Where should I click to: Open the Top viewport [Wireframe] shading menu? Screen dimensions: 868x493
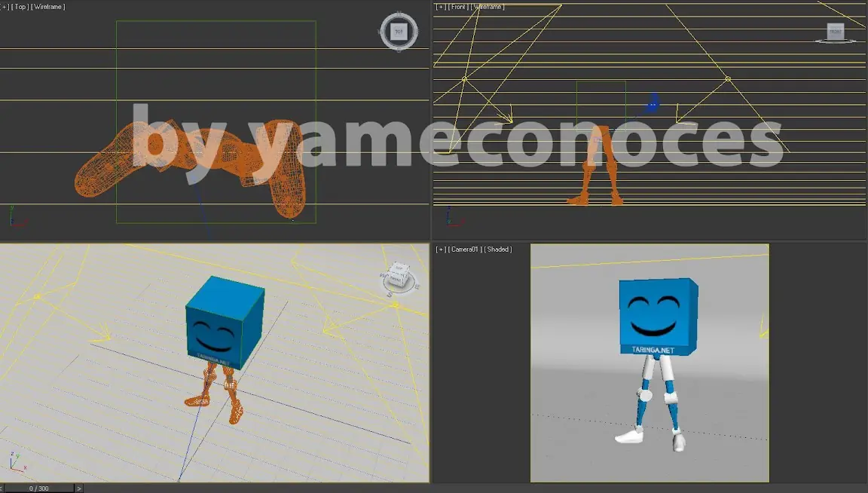pyautogui.click(x=48, y=7)
